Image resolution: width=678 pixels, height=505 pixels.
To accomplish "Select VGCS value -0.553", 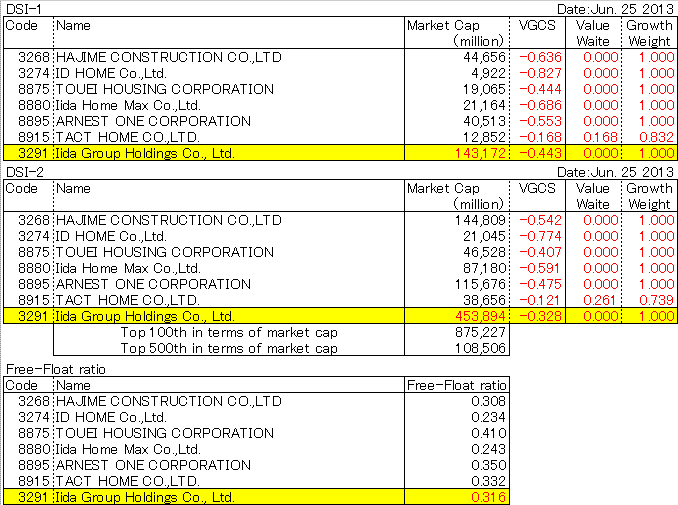I will point(540,121).
